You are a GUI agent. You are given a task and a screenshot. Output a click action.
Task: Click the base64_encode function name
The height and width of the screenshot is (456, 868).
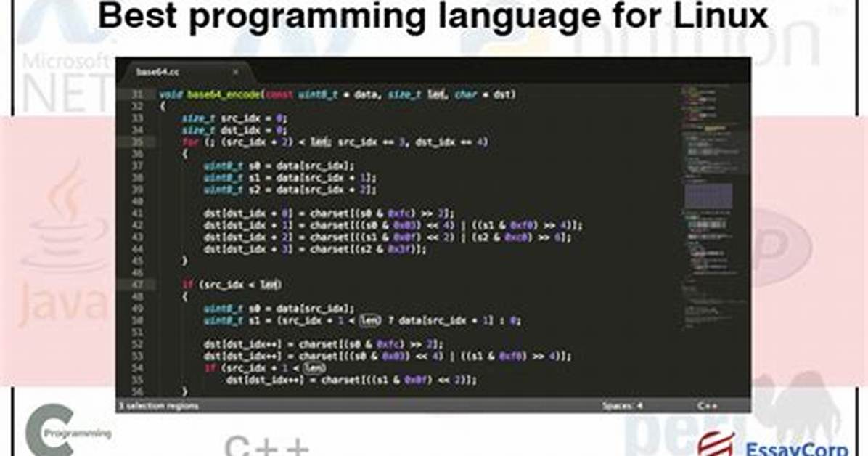[x=224, y=94]
